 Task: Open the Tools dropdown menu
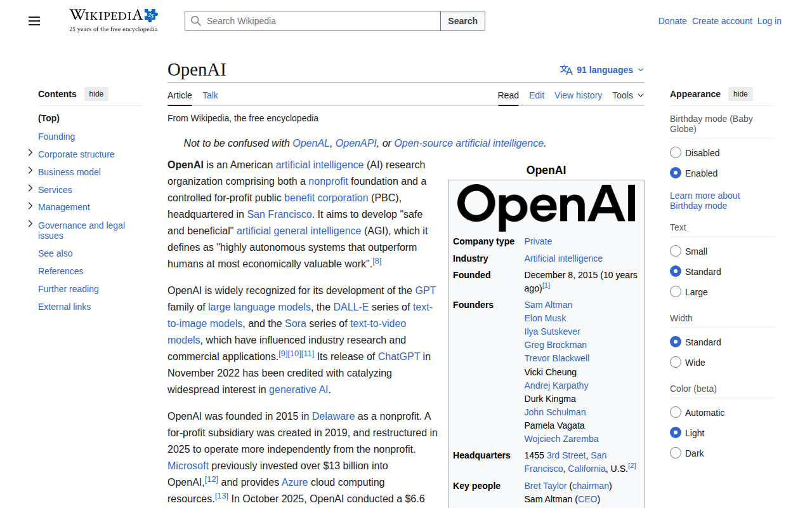[628, 95]
